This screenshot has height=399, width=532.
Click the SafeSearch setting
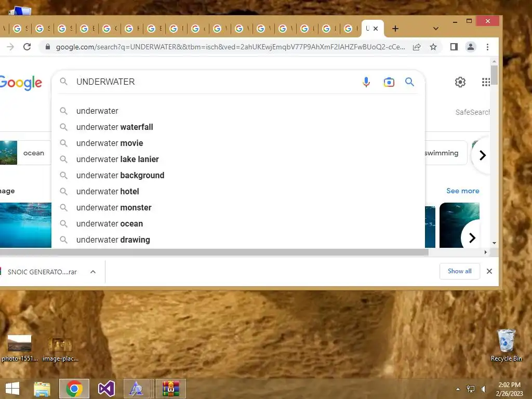click(x=472, y=112)
